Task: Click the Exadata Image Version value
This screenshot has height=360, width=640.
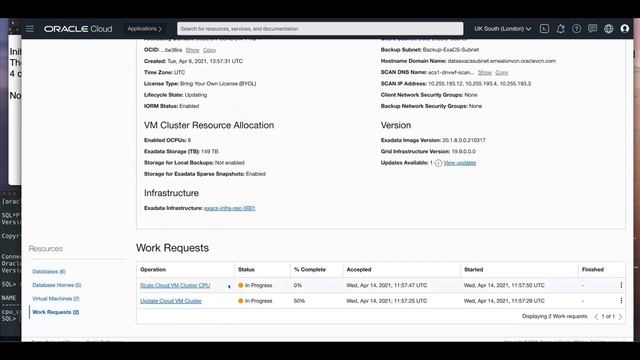Action: point(464,140)
